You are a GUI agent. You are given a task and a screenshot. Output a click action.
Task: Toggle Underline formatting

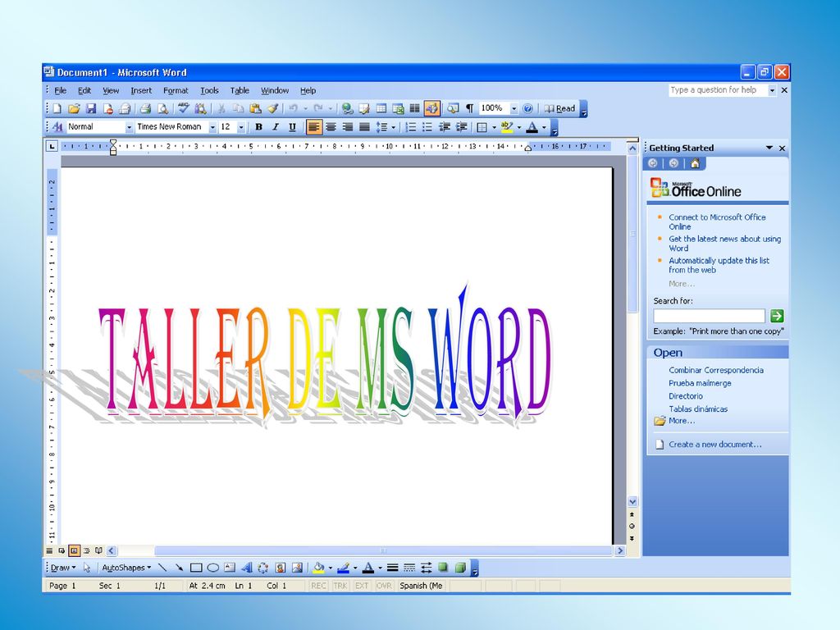tap(292, 127)
